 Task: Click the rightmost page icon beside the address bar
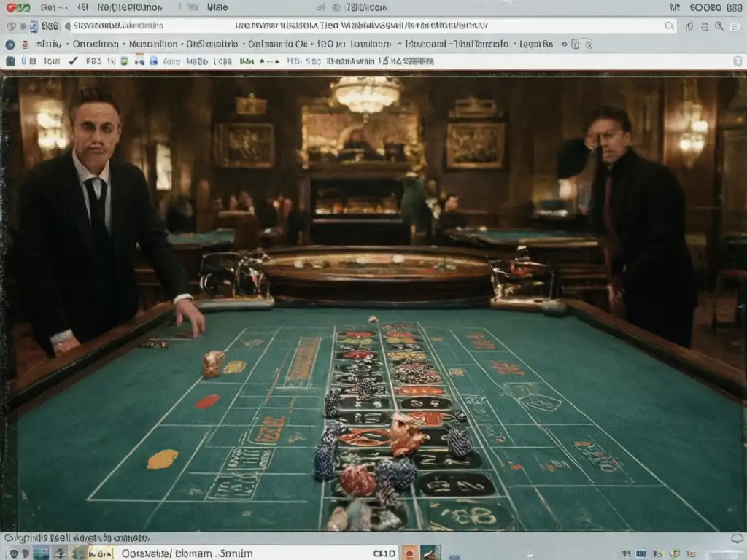tap(735, 26)
